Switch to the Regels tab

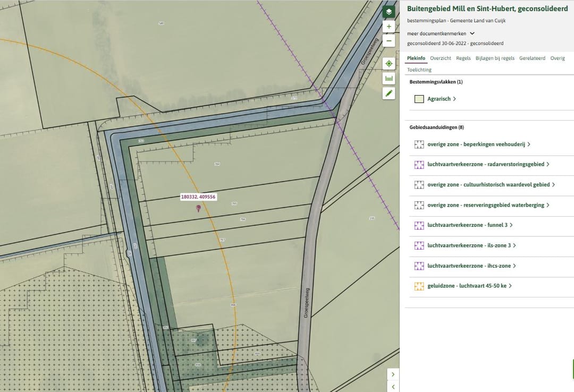(x=463, y=58)
